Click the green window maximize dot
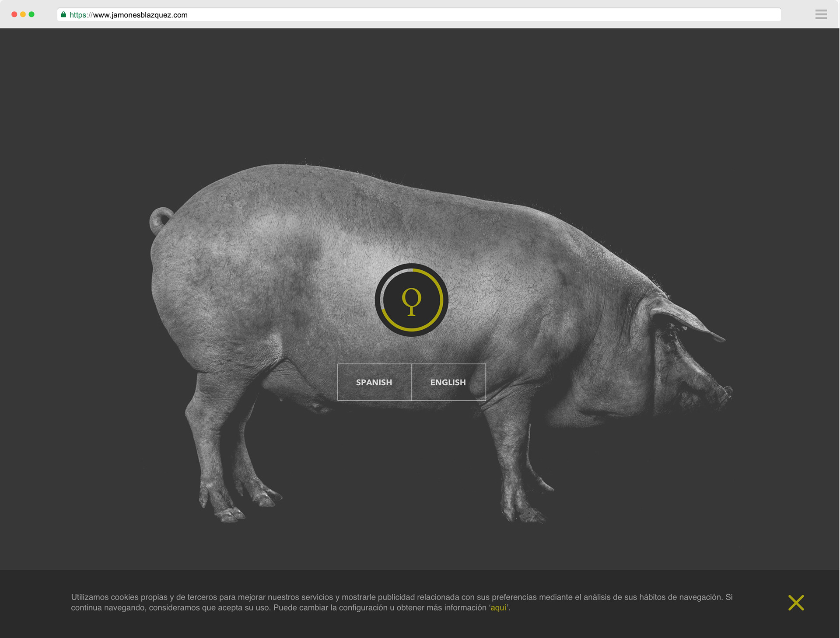Image resolution: width=840 pixels, height=638 pixels. click(31, 14)
